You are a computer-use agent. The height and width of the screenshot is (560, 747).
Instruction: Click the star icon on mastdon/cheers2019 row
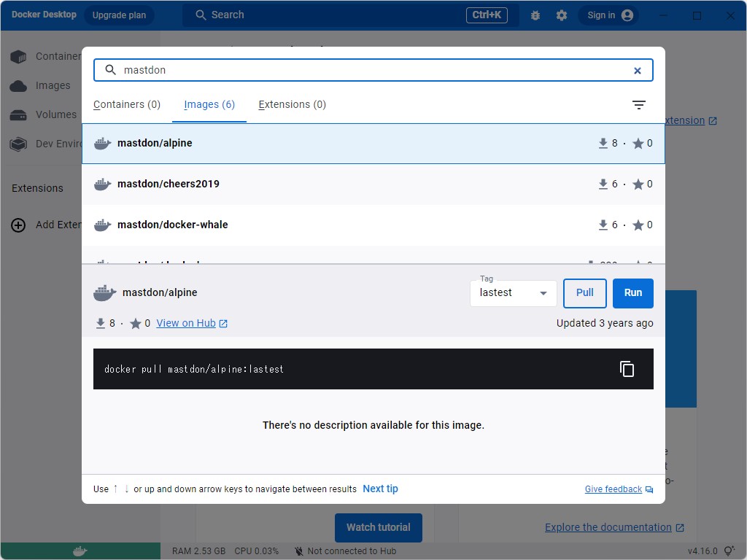(638, 184)
